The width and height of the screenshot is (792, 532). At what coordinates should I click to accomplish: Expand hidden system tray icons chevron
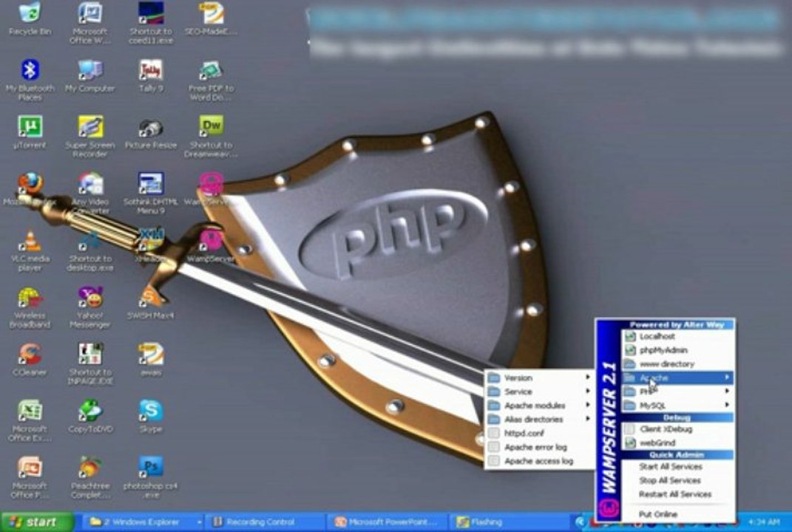coord(580,522)
